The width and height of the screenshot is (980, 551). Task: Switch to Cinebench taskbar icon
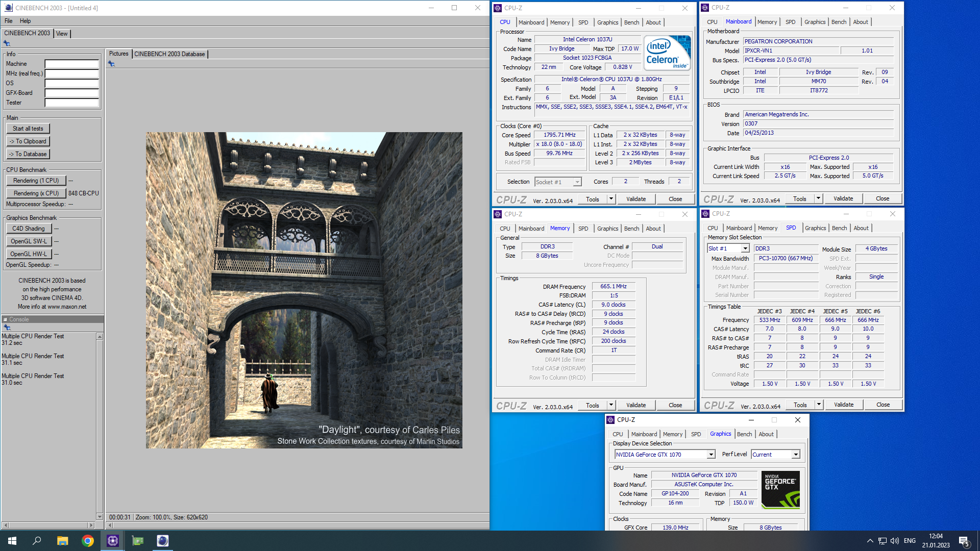pos(162,541)
